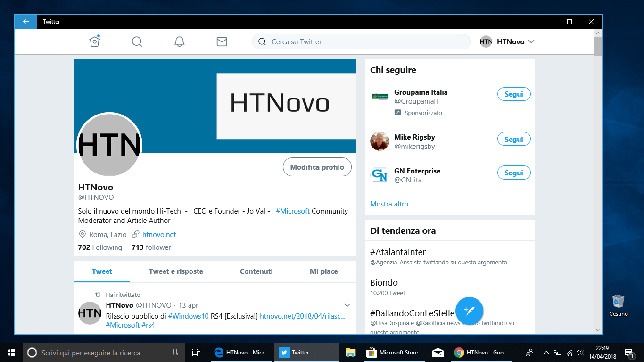Click the @mikerigsby handle text
644x362 pixels.
414,147
